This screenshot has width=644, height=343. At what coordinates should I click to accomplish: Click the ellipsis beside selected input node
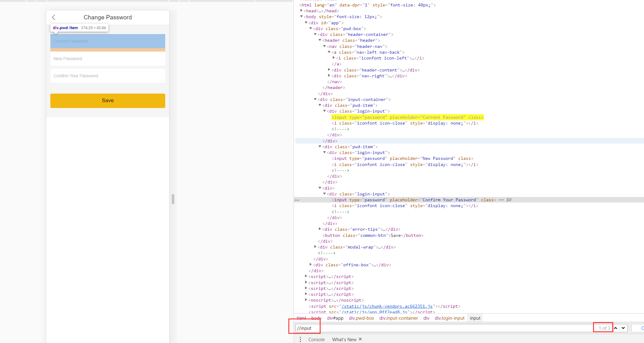[297, 200]
